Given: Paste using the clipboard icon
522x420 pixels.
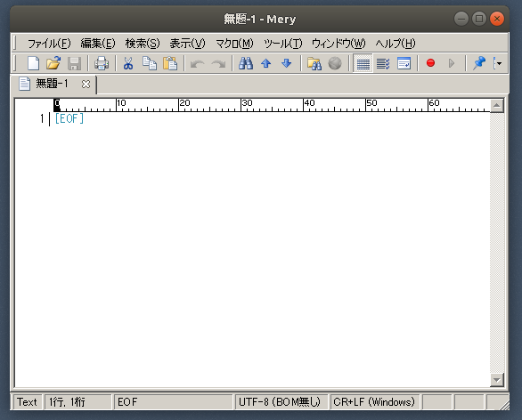Looking at the screenshot, I should pos(170,63).
